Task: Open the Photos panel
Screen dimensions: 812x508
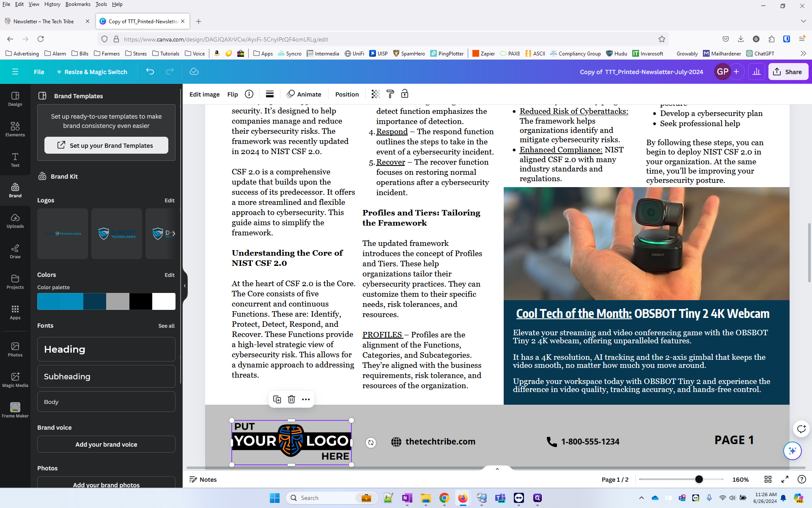Action: coord(15,350)
